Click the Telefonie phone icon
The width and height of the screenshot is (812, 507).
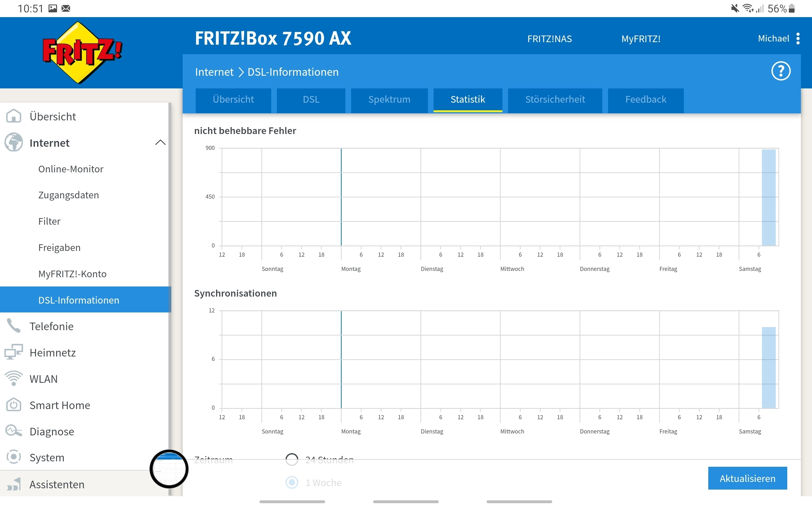click(13, 326)
